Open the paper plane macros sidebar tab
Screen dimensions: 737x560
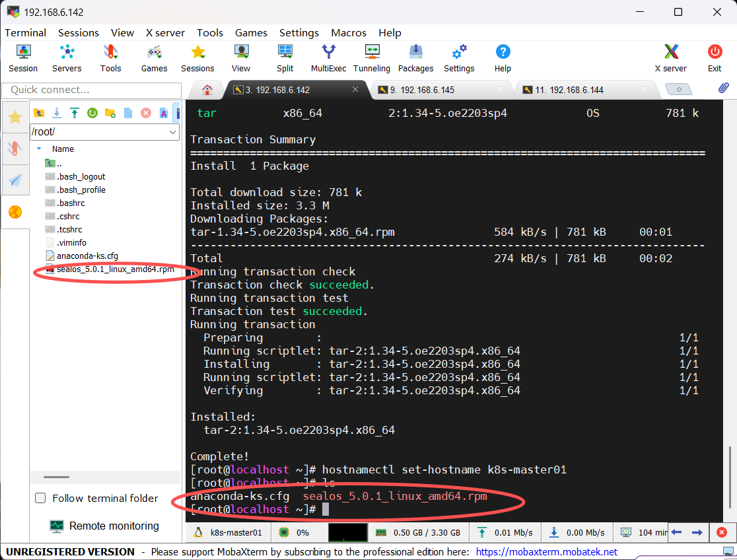coord(15,180)
